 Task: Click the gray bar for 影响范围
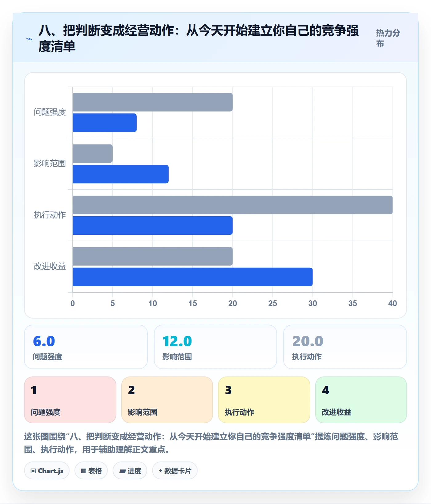pos(93,153)
